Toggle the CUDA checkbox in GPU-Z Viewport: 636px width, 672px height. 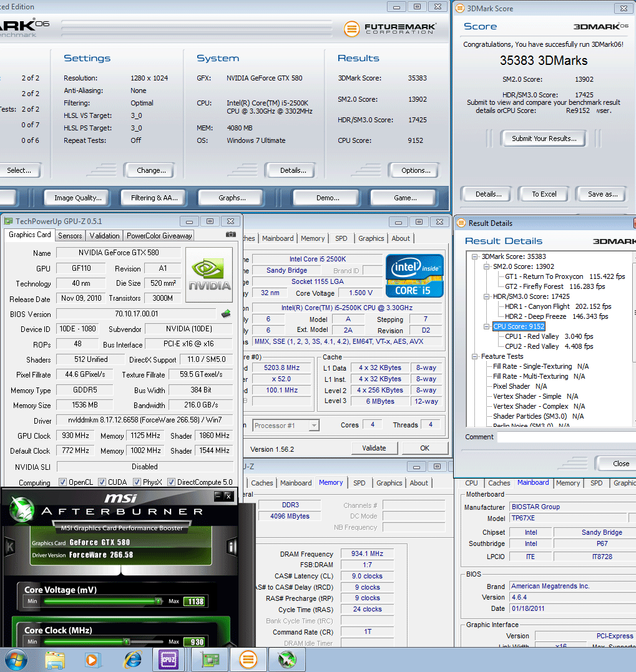coord(102,482)
